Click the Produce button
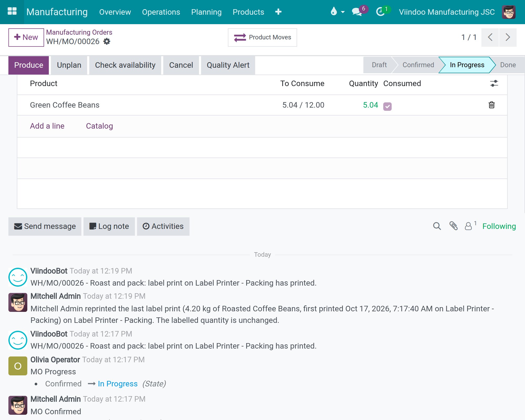Image resolution: width=525 pixels, height=420 pixels. pyautogui.click(x=29, y=65)
